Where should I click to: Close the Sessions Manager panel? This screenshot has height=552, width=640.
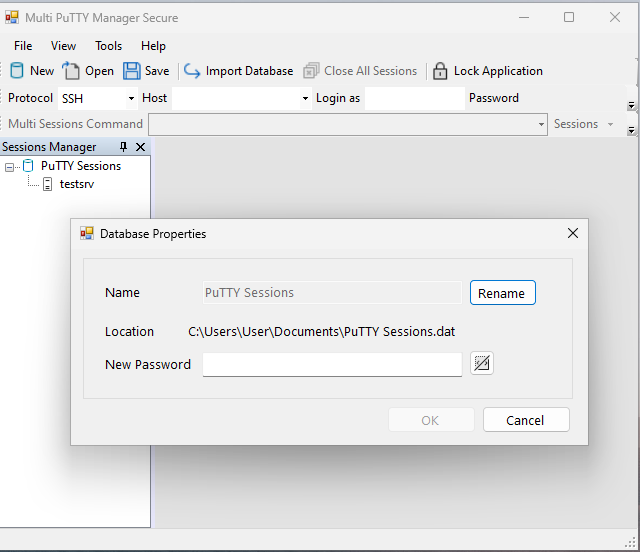click(x=140, y=147)
